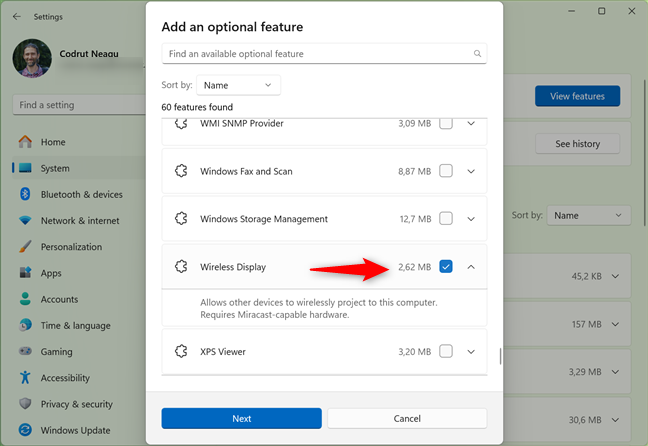Image resolution: width=648 pixels, height=446 pixels.
Task: Check the XPS Viewer checkbox
Action: coord(446,351)
